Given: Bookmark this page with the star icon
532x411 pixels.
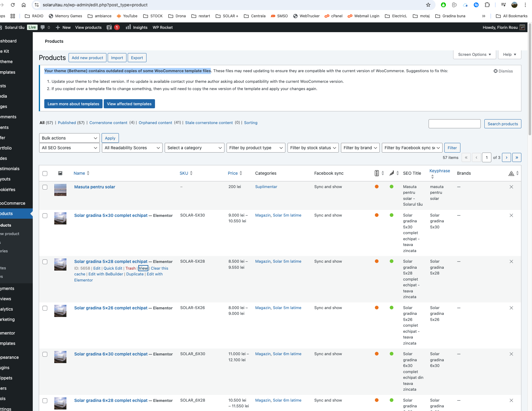Looking at the screenshot, I should coord(428,5).
